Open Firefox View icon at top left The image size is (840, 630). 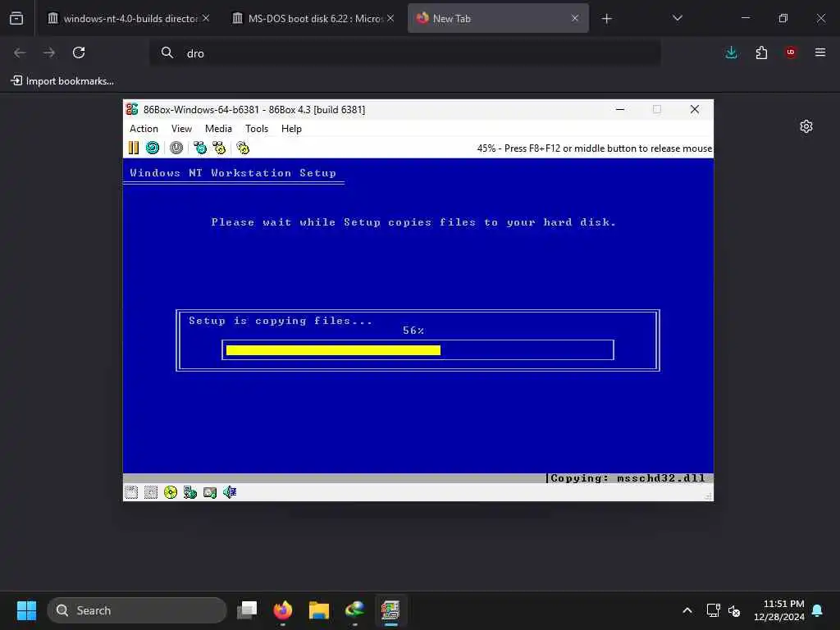16,18
